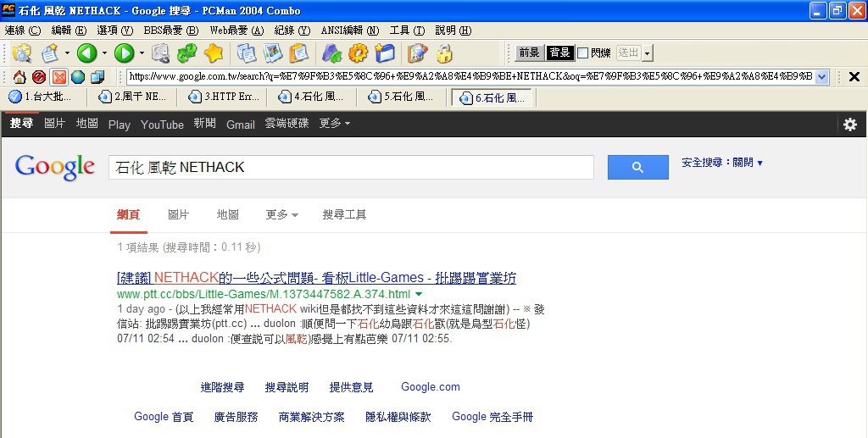Click the 進階搜尋 footer link
This screenshot has width=868, height=438.
click(x=223, y=387)
